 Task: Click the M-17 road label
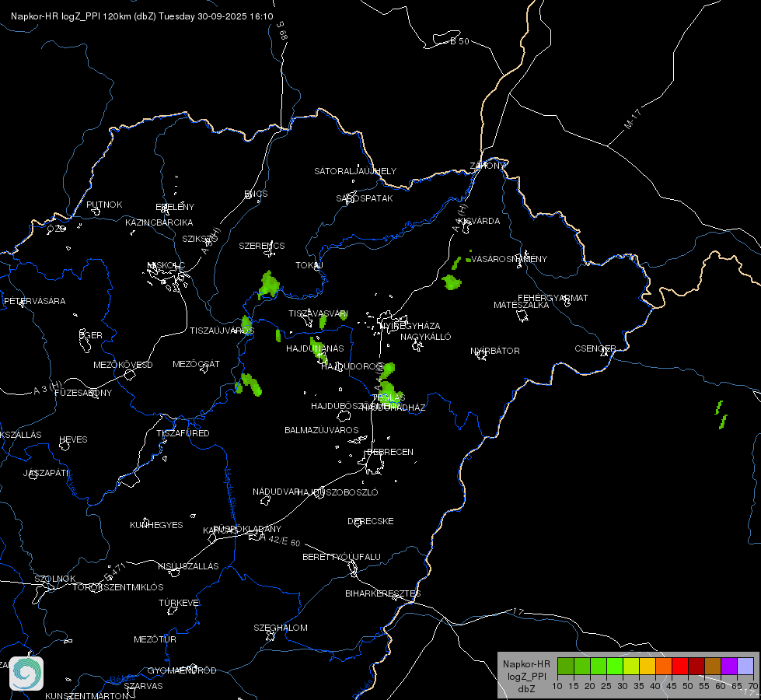(632, 119)
